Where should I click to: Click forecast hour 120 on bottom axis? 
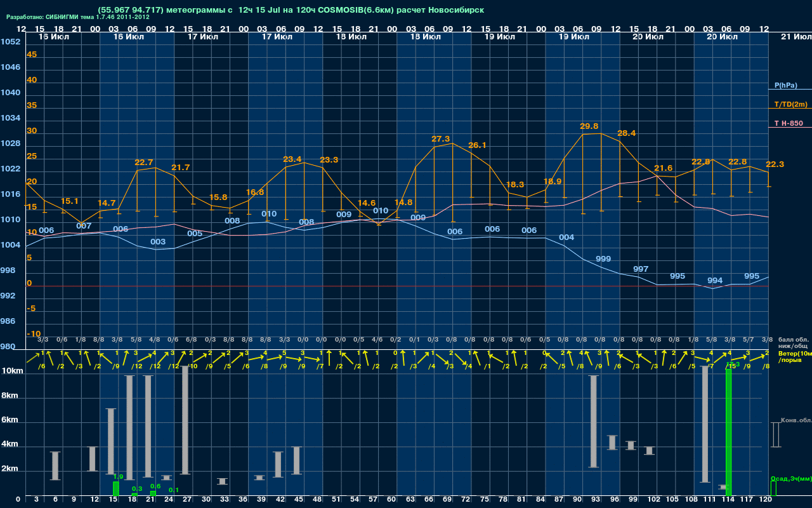click(766, 500)
